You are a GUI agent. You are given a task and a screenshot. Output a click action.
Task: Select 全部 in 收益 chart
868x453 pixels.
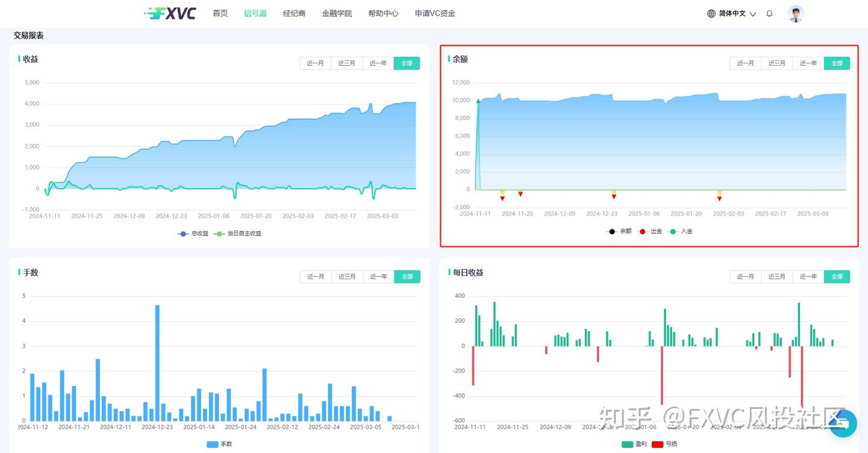(x=407, y=63)
